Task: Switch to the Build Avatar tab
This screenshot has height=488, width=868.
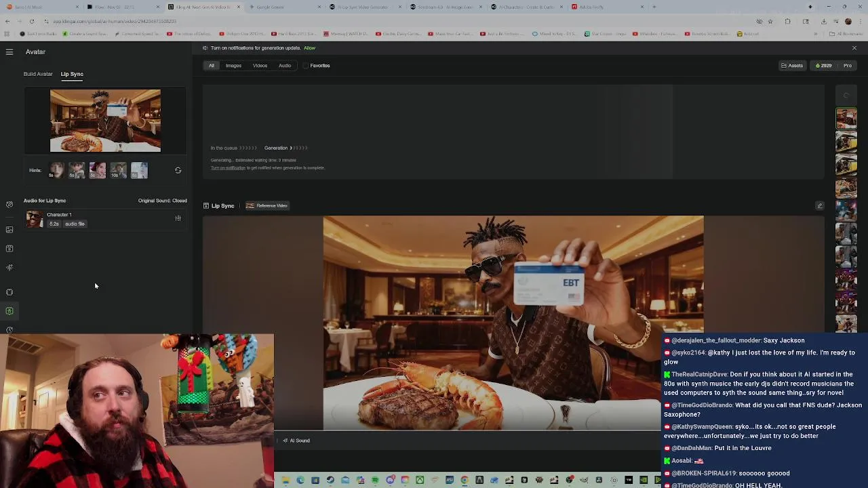Action: coord(38,74)
